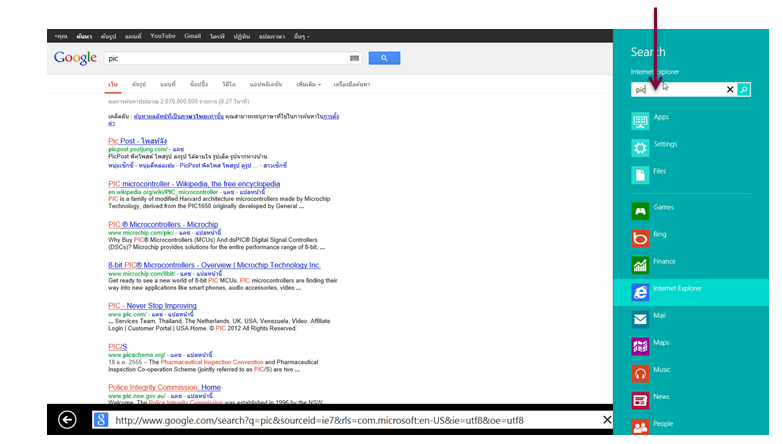Open the last tab in Google results tabs
Viewport: 782px width, 444px height.
(352, 84)
